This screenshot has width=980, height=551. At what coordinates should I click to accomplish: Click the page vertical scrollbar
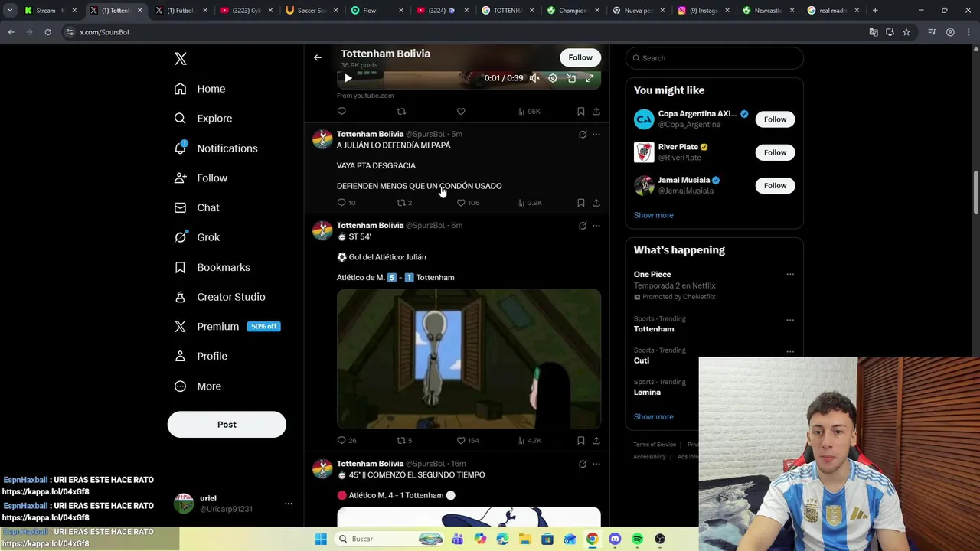tap(976, 194)
